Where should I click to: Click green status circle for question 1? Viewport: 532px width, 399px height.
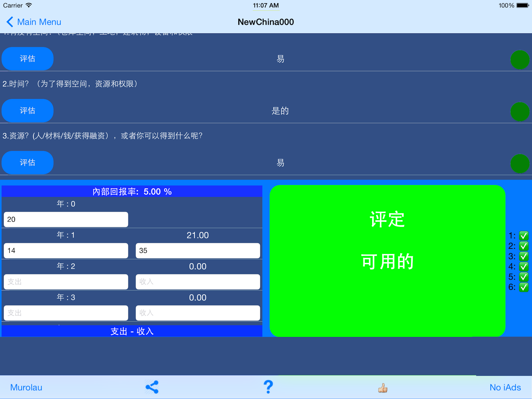(520, 60)
